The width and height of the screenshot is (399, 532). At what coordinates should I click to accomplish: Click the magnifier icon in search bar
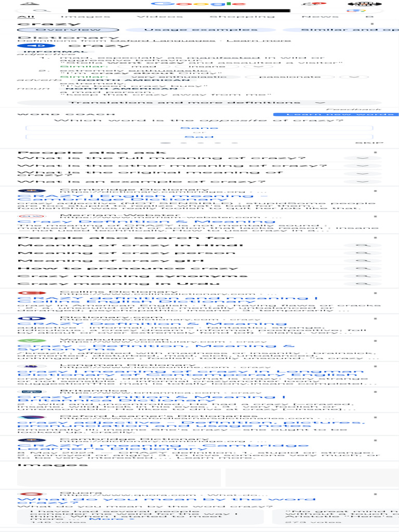pos(42,10)
